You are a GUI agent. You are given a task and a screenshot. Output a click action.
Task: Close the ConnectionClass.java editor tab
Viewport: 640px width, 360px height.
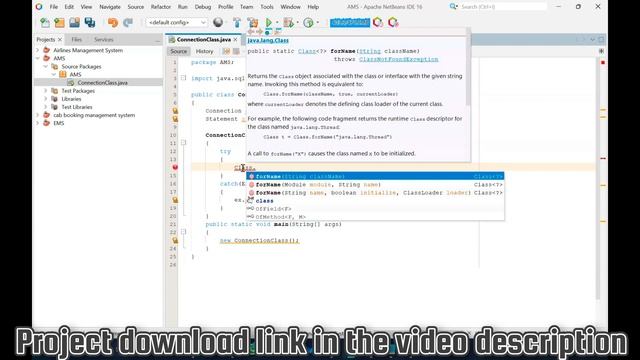(236, 40)
